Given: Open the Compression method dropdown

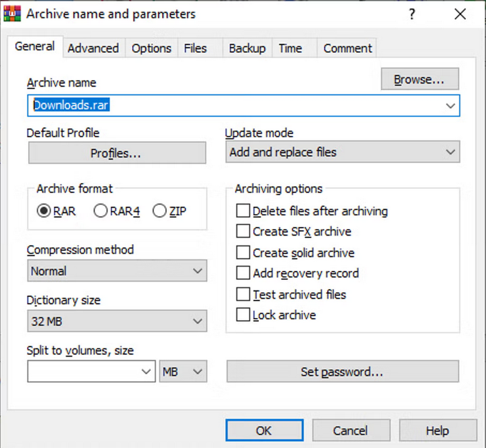Looking at the screenshot, I should point(117,271).
